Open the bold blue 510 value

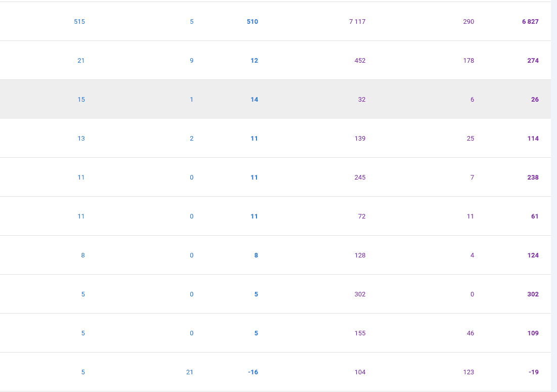click(x=252, y=22)
